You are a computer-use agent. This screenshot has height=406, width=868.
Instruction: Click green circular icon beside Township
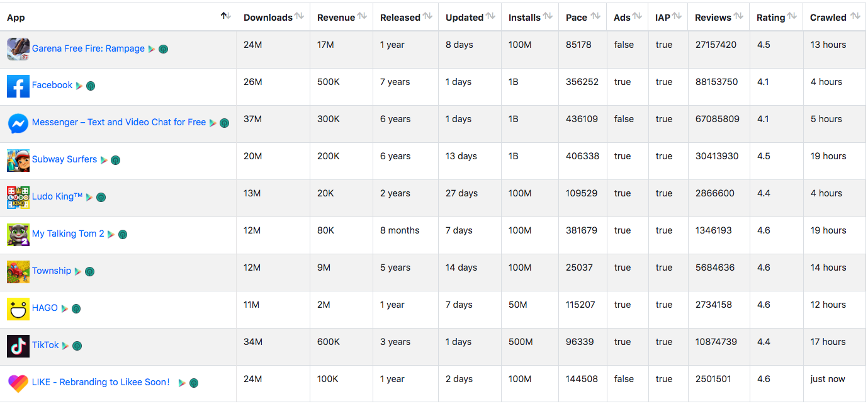point(90,271)
